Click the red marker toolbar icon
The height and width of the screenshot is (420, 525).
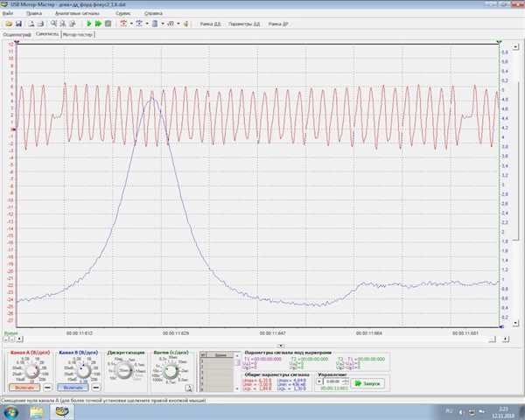pyautogui.click(x=123, y=24)
